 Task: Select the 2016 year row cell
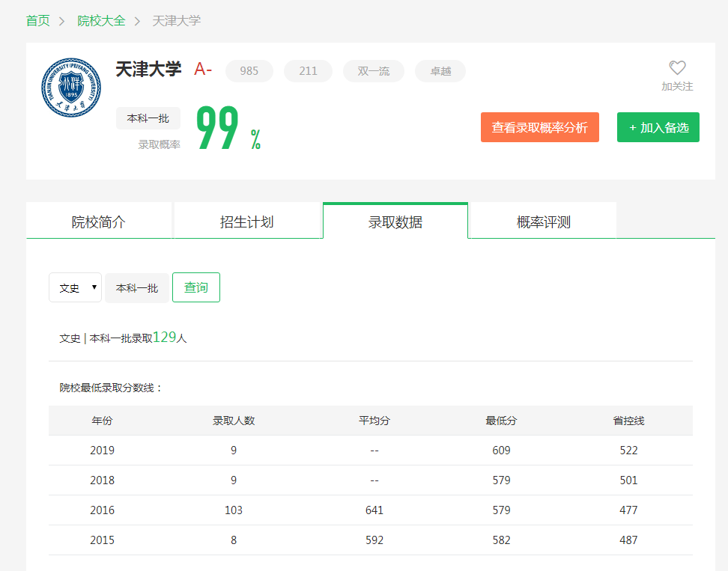102,510
